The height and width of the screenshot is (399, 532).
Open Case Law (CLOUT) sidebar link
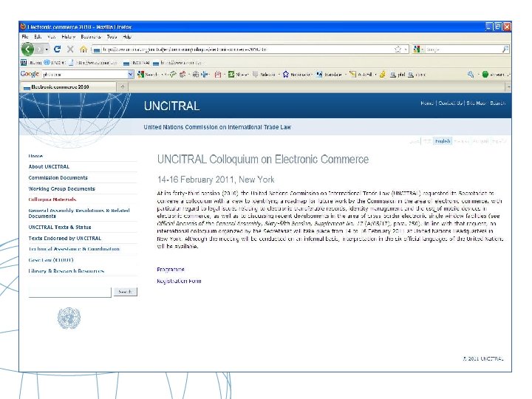click(51, 260)
